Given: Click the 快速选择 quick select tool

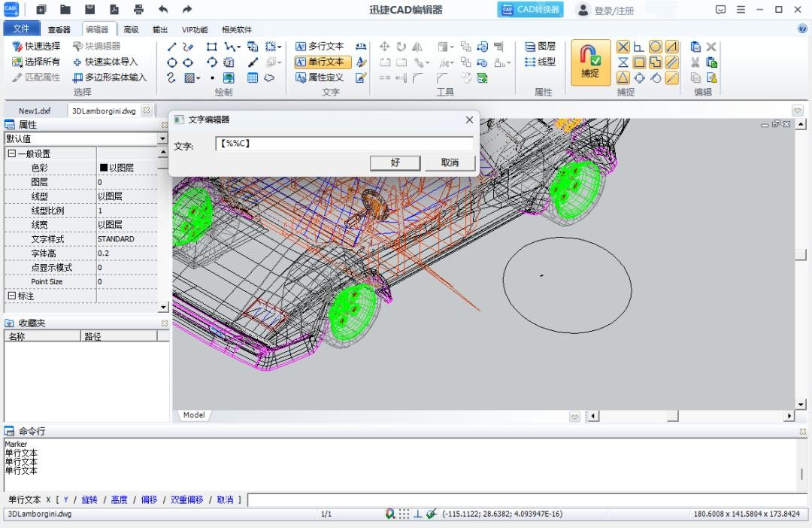Looking at the screenshot, I should 37,47.
